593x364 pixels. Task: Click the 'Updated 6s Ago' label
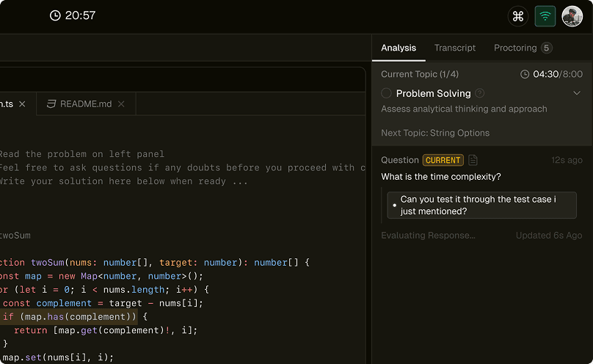tap(549, 236)
